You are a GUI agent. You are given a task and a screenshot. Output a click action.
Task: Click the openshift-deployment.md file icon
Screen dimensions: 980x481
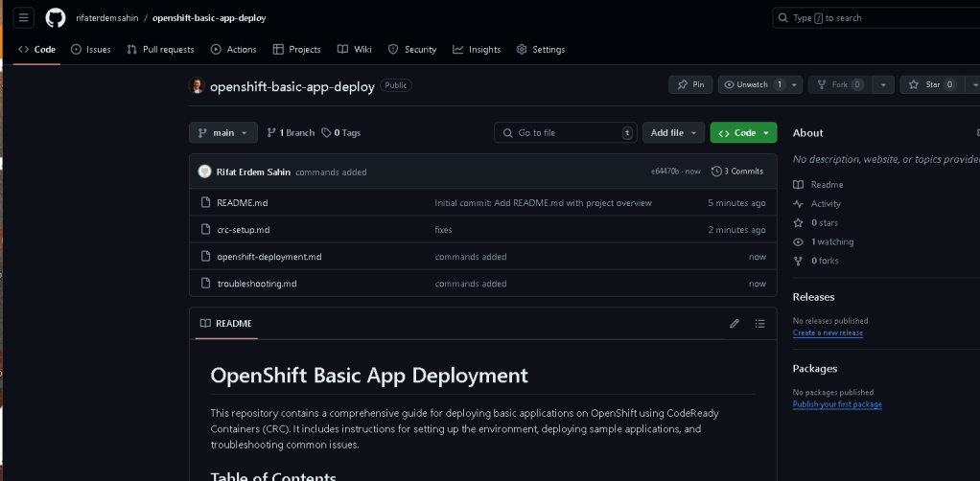[205, 256]
